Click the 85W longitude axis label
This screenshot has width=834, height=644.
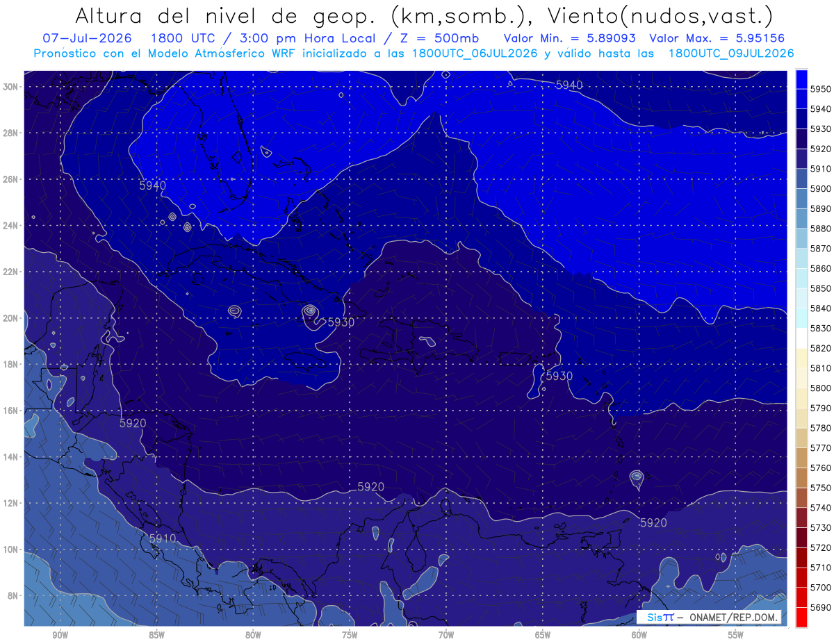tap(156, 635)
